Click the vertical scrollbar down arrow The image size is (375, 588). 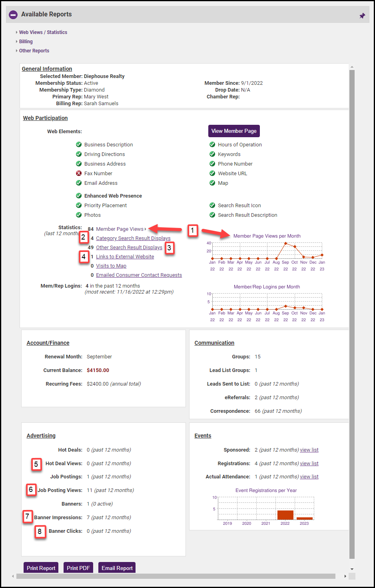pyautogui.click(x=352, y=569)
